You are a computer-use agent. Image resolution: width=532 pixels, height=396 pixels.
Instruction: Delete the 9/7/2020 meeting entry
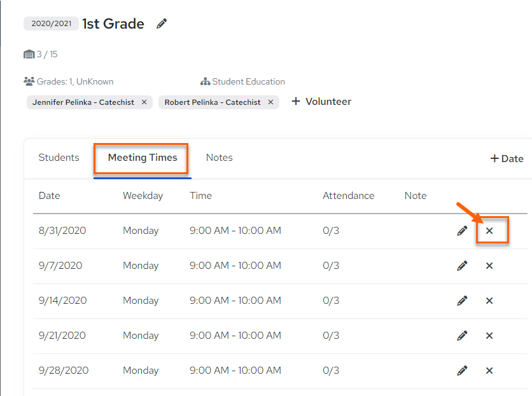[x=489, y=266]
